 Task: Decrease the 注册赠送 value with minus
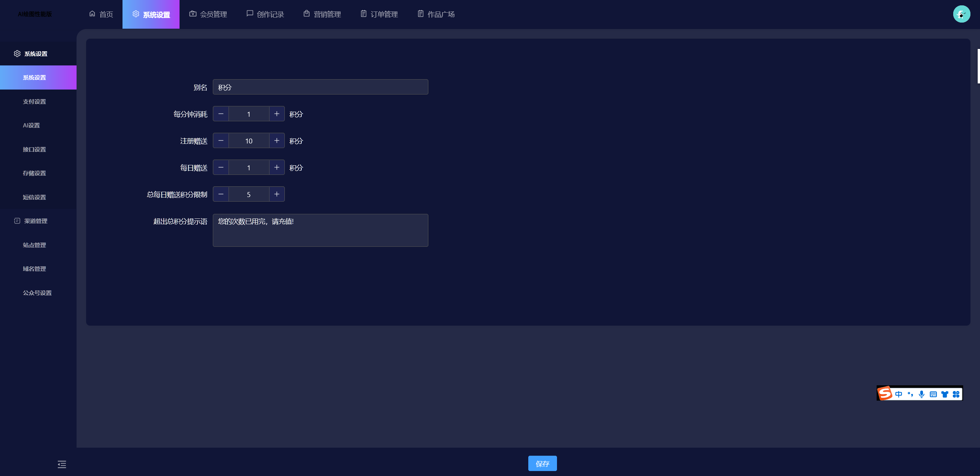point(221,141)
